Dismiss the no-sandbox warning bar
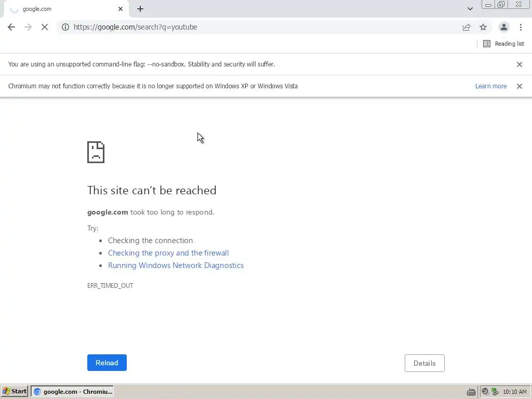 (520, 64)
